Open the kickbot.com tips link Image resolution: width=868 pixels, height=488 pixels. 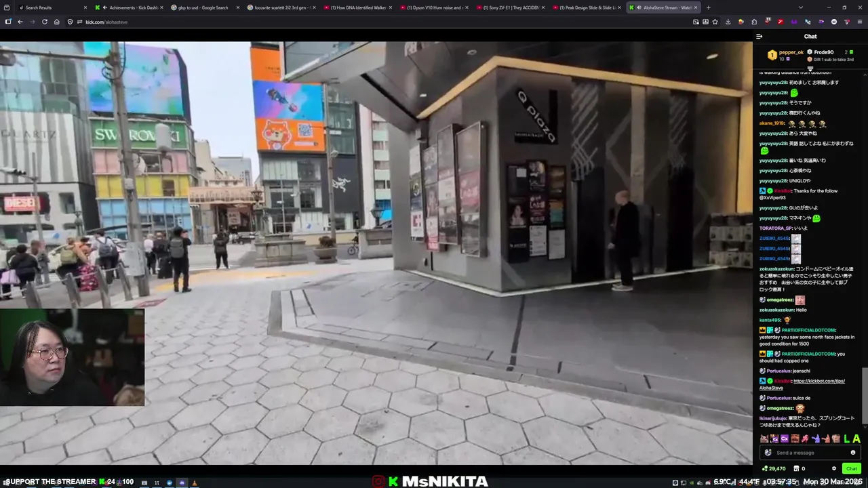pos(802,384)
